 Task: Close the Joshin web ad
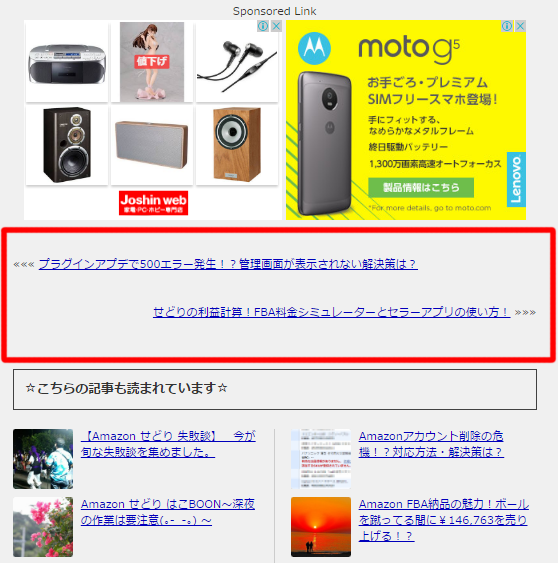point(276,26)
